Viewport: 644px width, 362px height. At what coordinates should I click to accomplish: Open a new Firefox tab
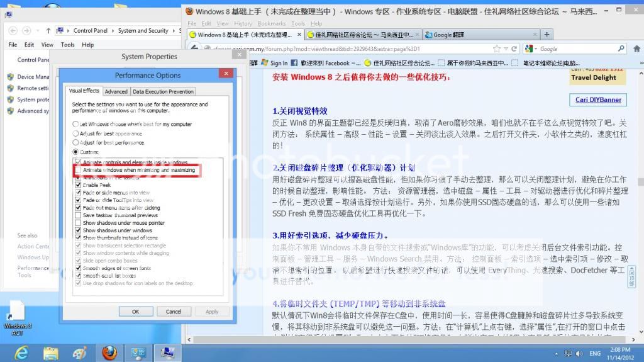pos(547,35)
